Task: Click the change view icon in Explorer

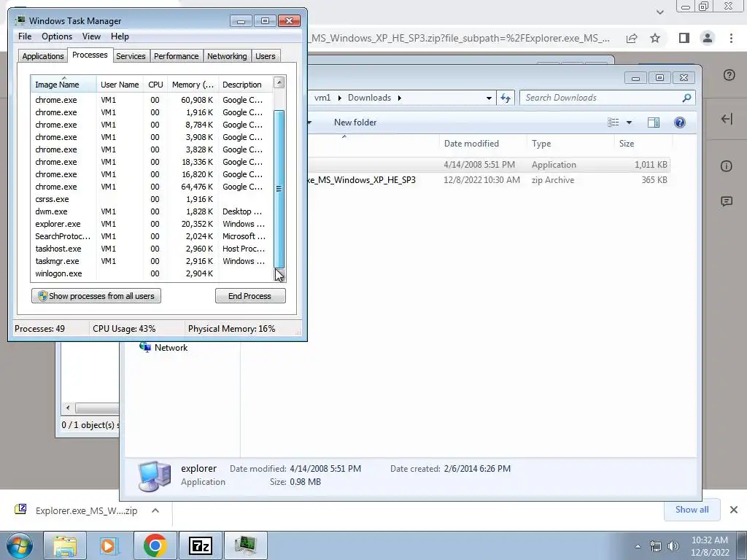Action: (613, 122)
